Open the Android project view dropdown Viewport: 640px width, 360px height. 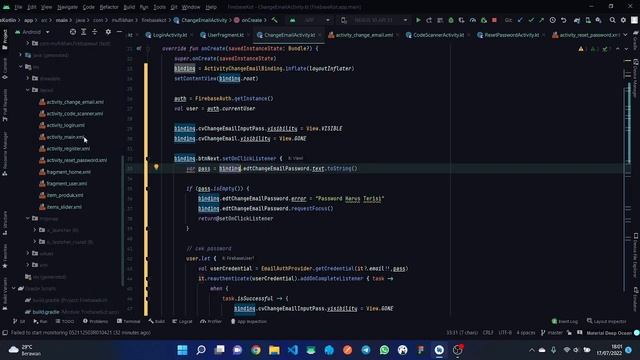[32, 32]
